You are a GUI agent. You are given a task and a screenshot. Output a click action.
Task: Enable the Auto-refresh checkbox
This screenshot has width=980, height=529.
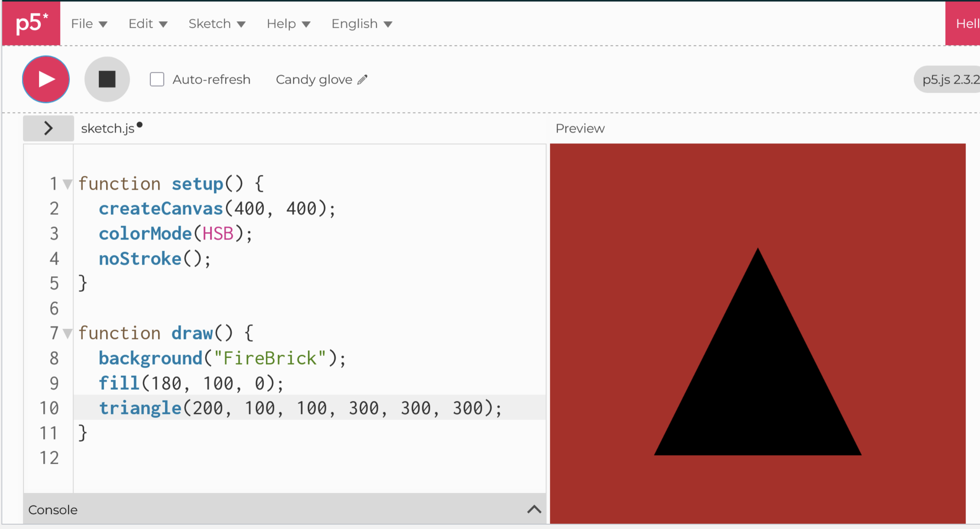(x=157, y=79)
